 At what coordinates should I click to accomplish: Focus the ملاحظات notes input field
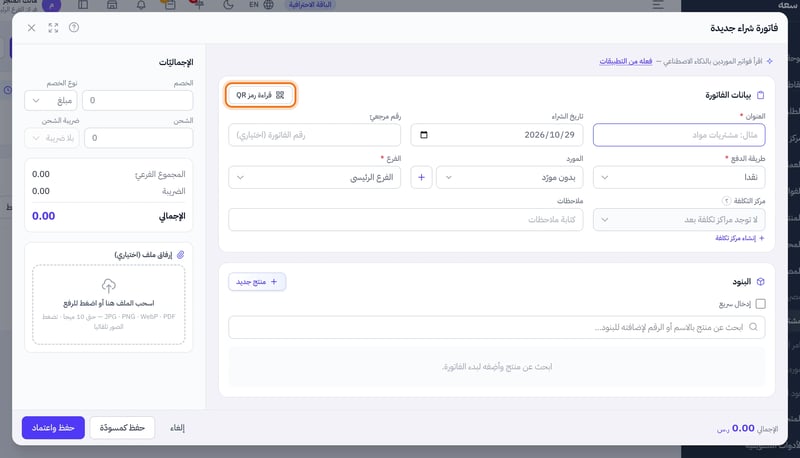[x=406, y=220]
